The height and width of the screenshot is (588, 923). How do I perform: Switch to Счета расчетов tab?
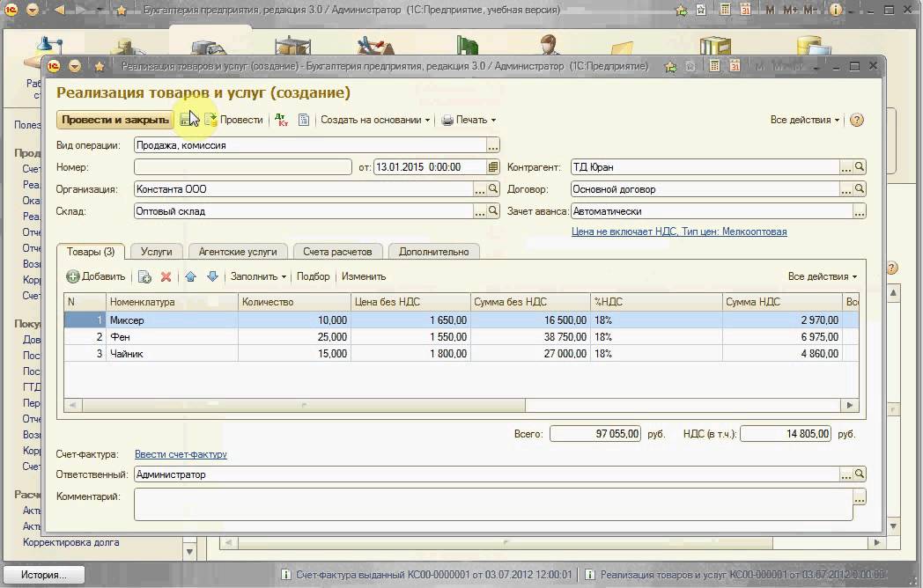point(337,252)
